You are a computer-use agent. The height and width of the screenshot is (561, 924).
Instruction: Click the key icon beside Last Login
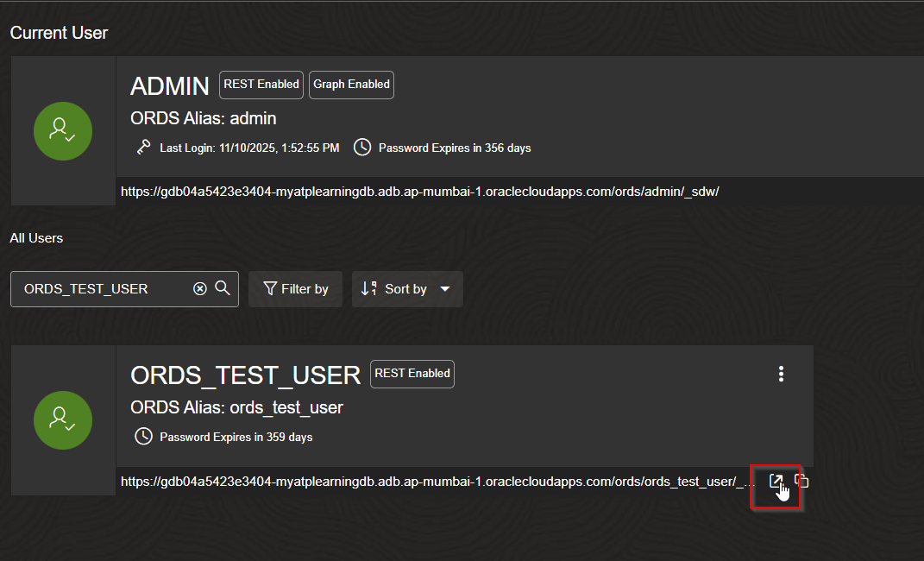pyautogui.click(x=142, y=147)
